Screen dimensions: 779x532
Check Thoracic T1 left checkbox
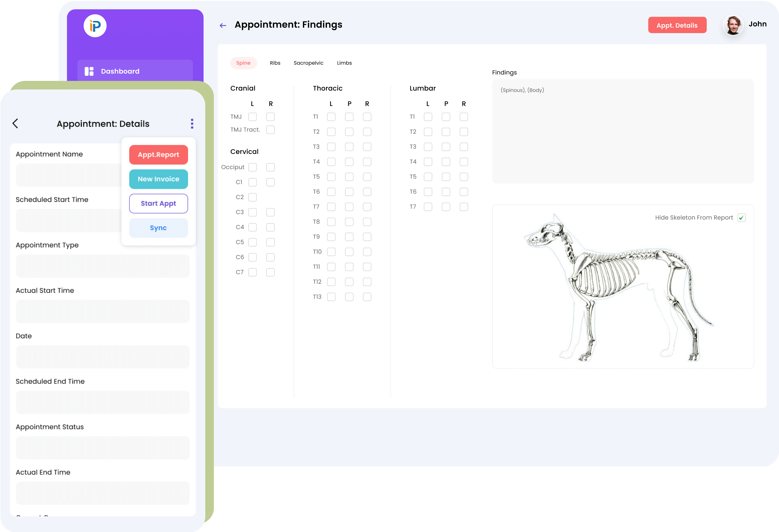coord(331,117)
